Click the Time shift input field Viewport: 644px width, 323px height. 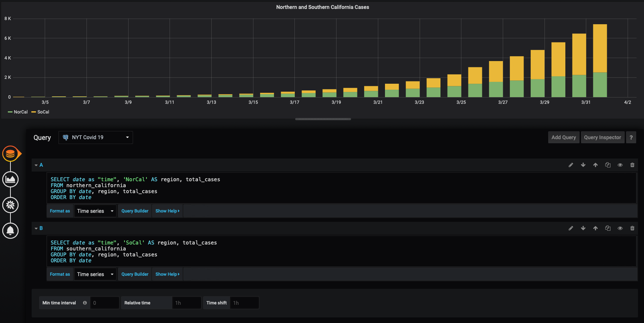click(x=244, y=303)
